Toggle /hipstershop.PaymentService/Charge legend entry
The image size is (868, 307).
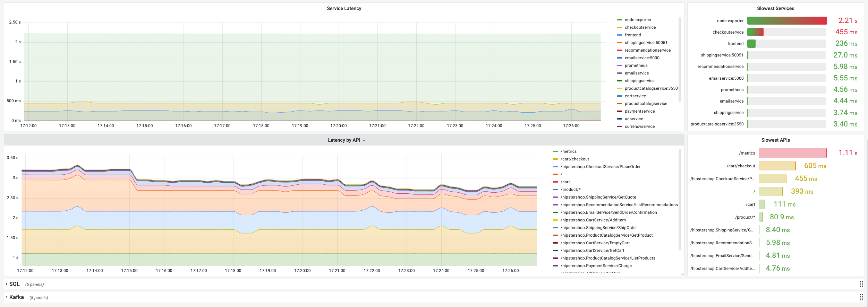coord(596,266)
